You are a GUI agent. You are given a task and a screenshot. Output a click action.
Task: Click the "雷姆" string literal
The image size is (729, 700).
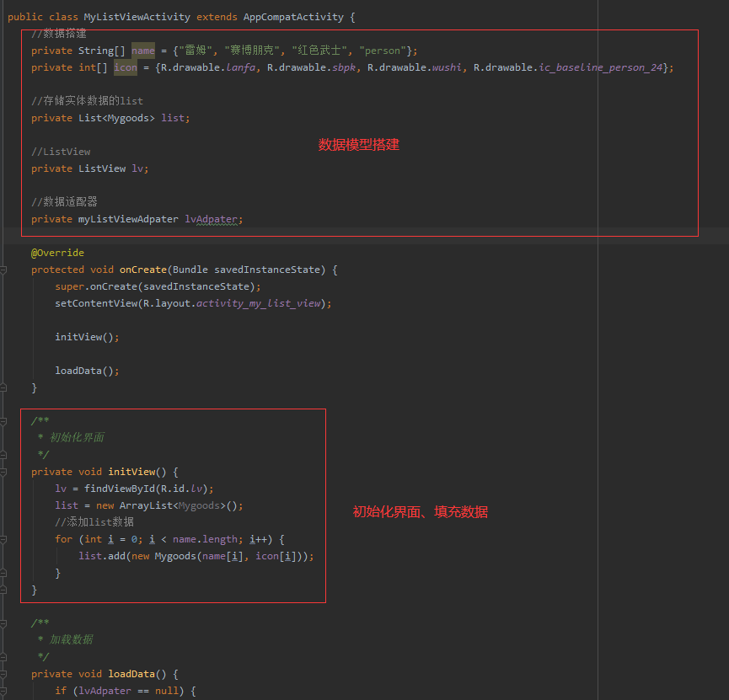point(196,51)
